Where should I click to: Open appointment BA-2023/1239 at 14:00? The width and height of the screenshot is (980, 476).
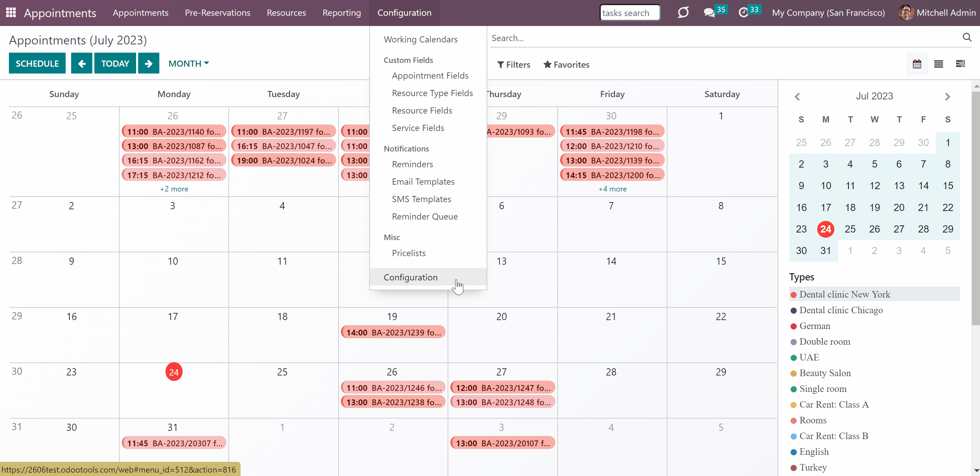(x=393, y=332)
